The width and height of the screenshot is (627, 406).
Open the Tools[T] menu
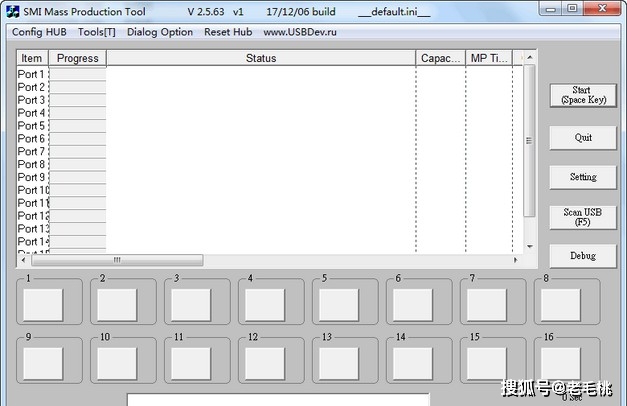(97, 32)
